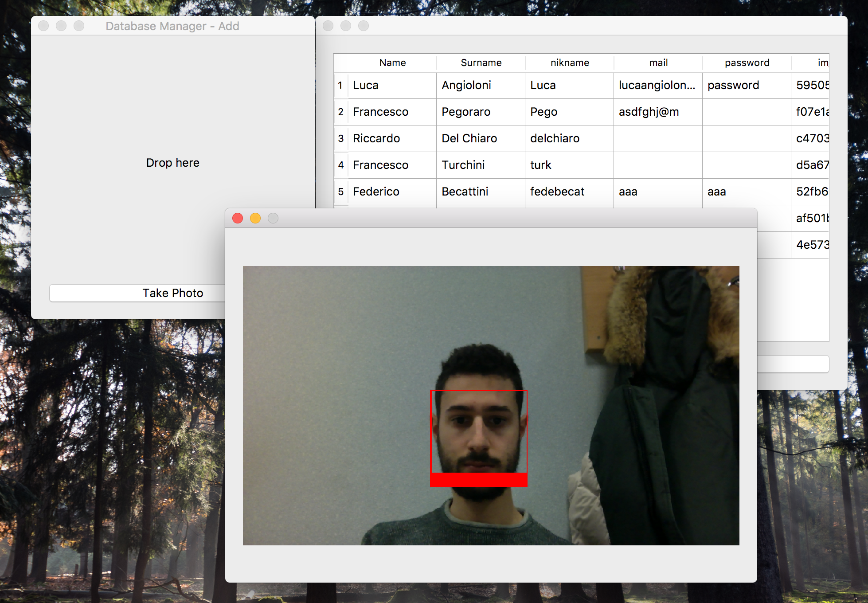Image resolution: width=868 pixels, height=603 pixels.
Task: Click the Database Manager - Add title bar
Action: (x=172, y=26)
